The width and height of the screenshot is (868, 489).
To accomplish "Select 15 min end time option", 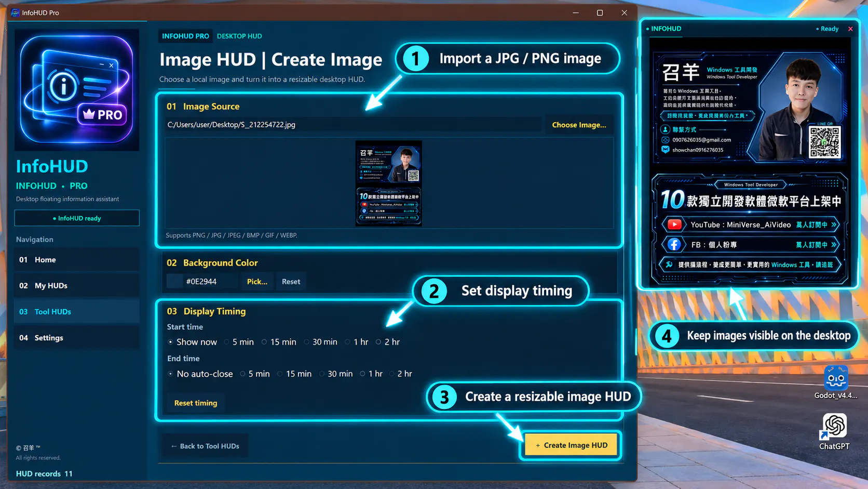I will [294, 374].
